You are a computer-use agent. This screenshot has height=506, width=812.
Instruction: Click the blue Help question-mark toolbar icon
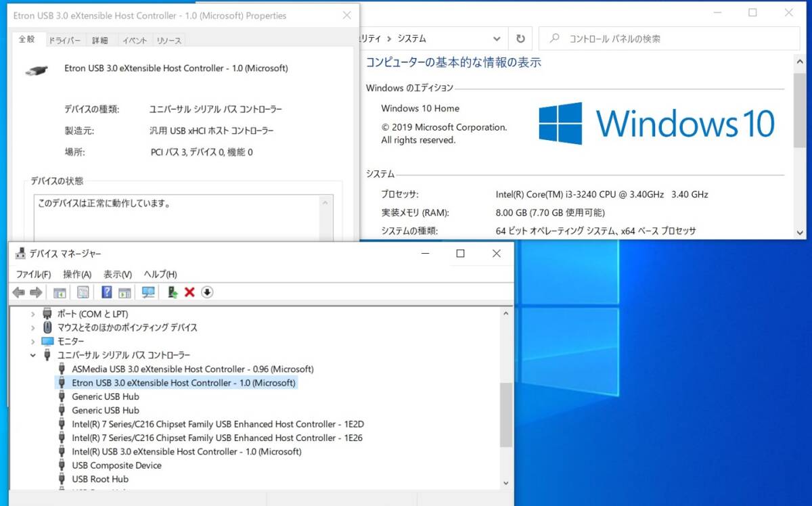106,292
